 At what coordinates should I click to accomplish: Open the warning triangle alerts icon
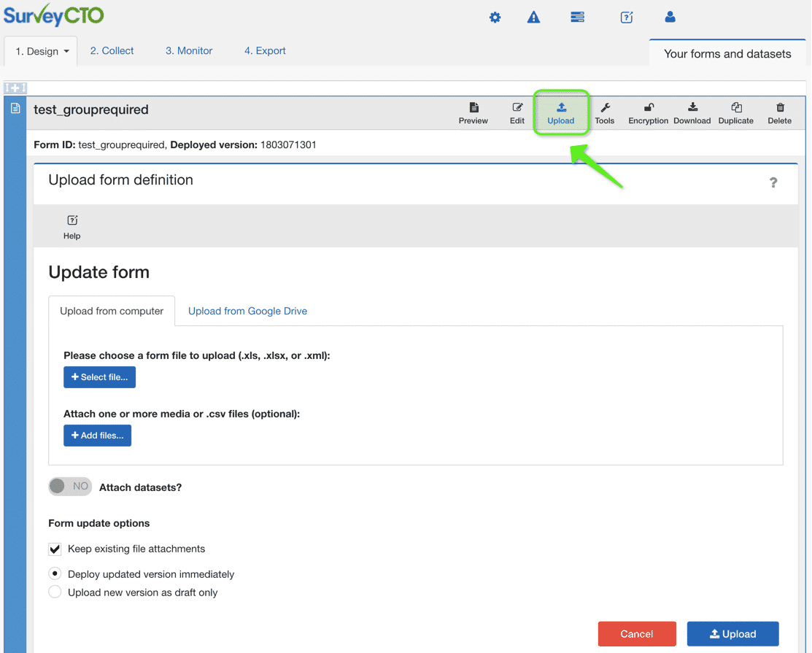[x=533, y=18]
